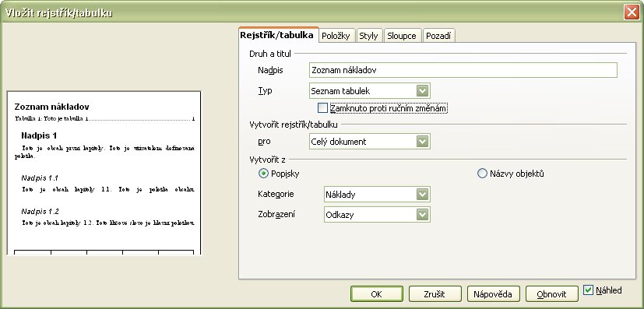Select the Popisky radio button
This screenshot has width=644, height=309.
(x=263, y=174)
